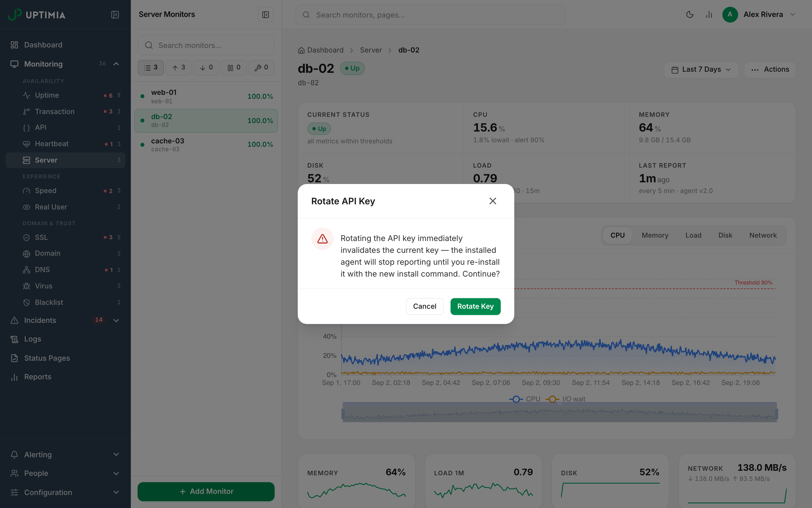Viewport: 812px width, 508px height.
Task: Open Alex Rivera account dropdown
Action: point(793,14)
